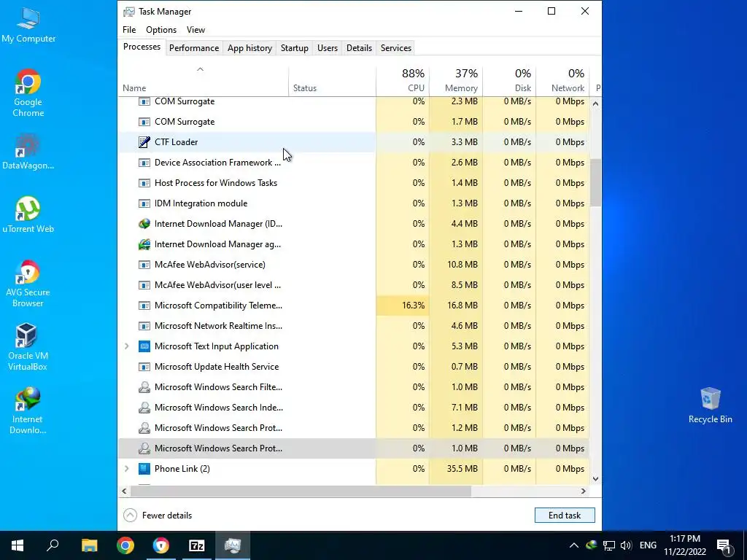
Task: Open 7-Zip from taskbar
Action: pos(197,545)
